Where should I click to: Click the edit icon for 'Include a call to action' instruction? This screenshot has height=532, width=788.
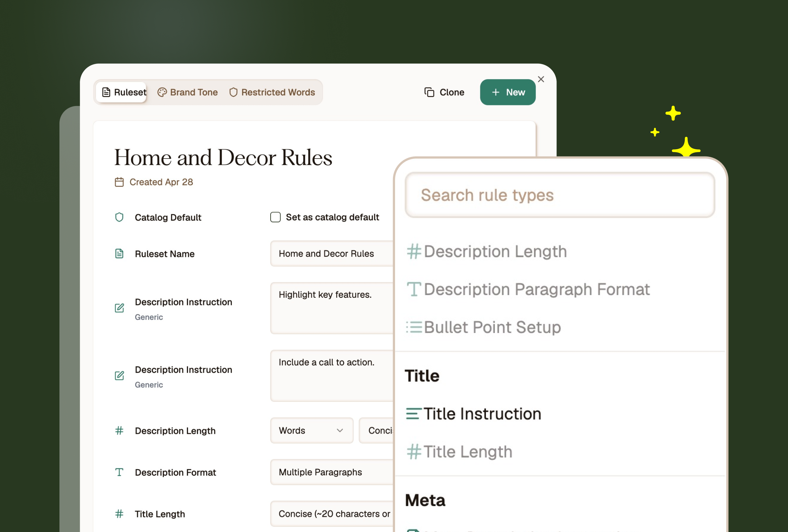coord(119,376)
